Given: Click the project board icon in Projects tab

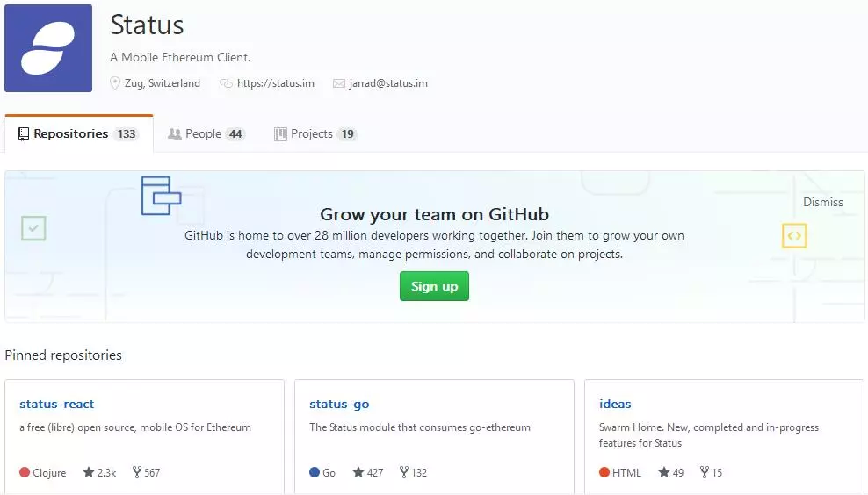Looking at the screenshot, I should pos(280,134).
